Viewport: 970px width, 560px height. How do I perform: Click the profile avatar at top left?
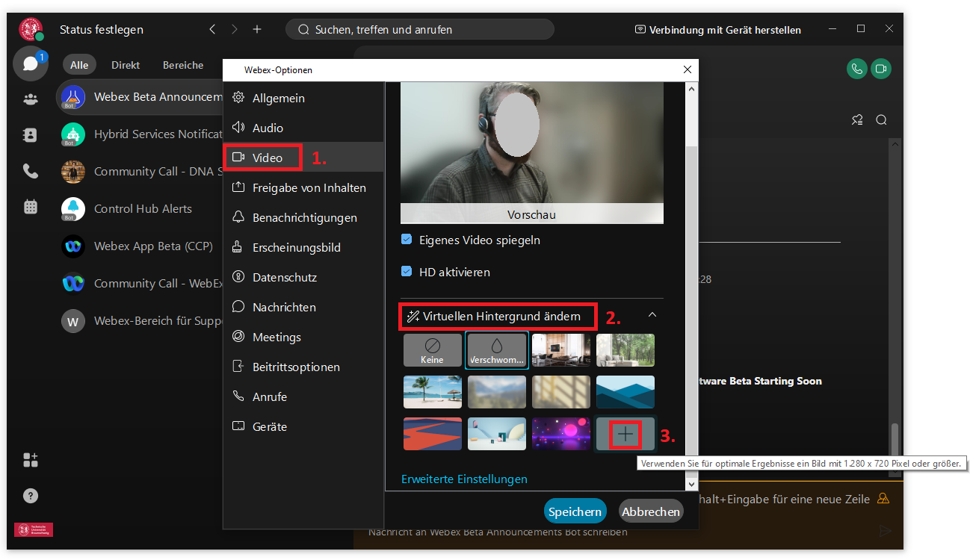click(31, 29)
